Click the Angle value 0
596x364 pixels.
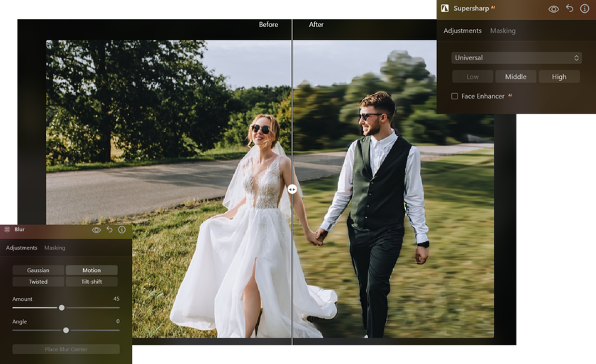tap(118, 321)
